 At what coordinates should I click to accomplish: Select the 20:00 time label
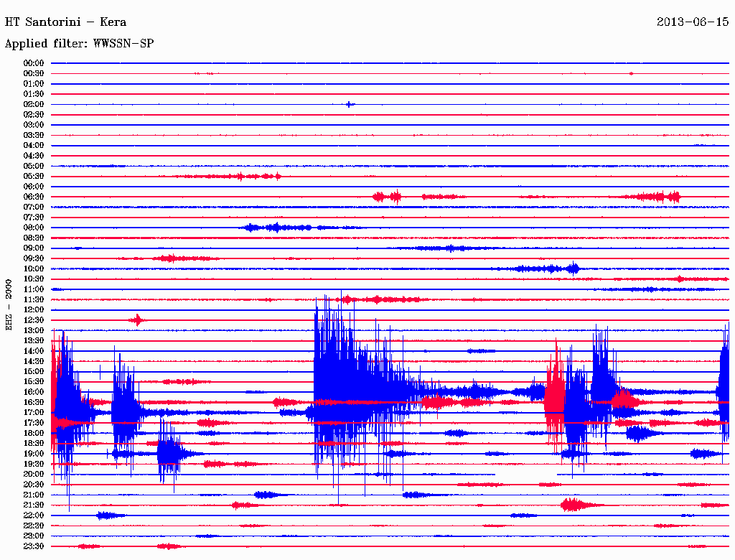34,474
